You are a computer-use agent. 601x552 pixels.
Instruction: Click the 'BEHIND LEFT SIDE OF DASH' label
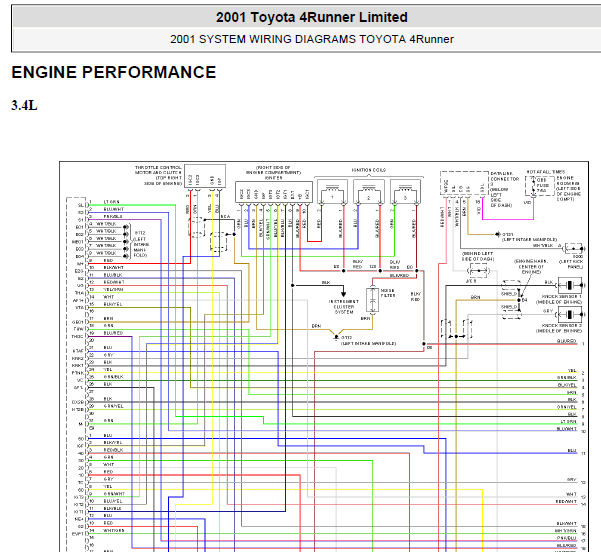click(x=477, y=256)
